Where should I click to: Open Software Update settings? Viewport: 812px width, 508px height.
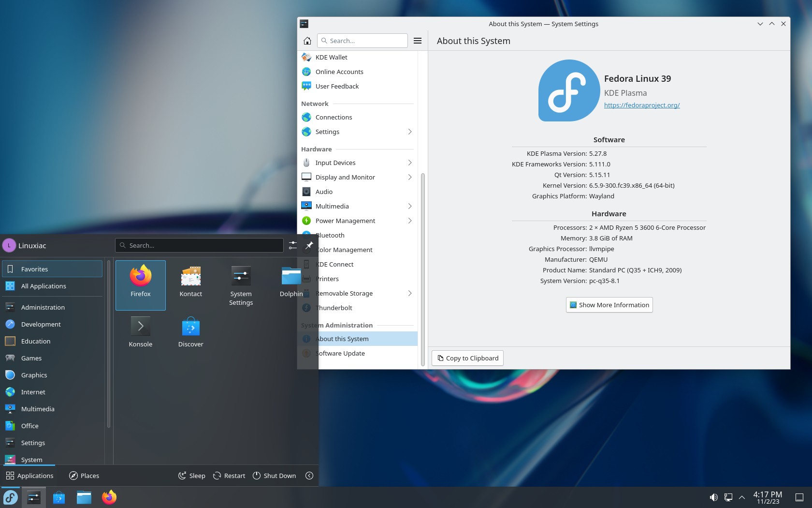click(x=357, y=353)
